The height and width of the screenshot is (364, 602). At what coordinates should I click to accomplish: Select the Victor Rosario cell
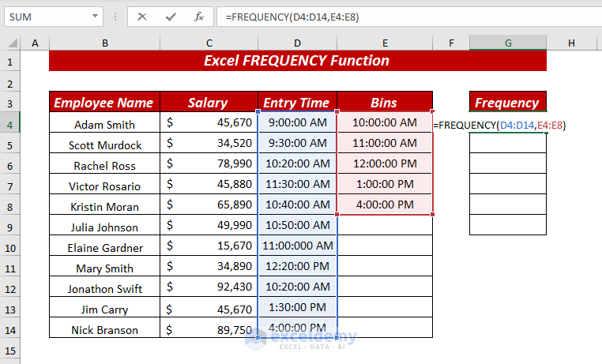[x=104, y=185]
